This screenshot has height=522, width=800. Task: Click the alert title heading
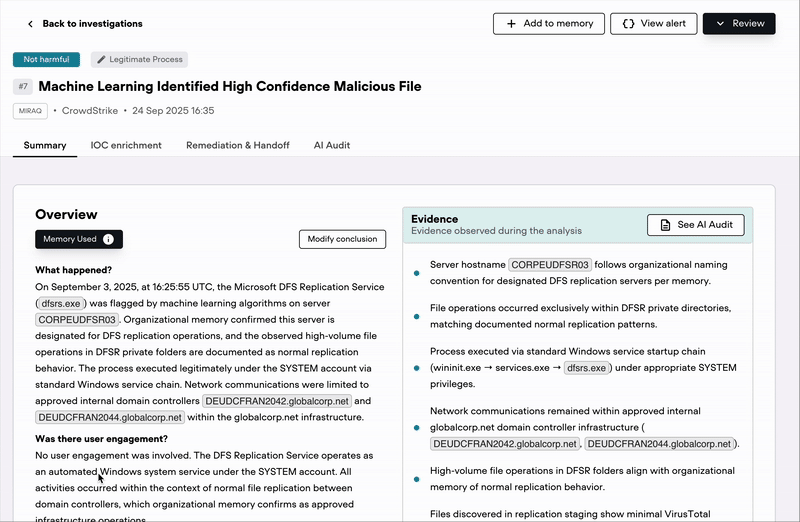pyautogui.click(x=230, y=86)
